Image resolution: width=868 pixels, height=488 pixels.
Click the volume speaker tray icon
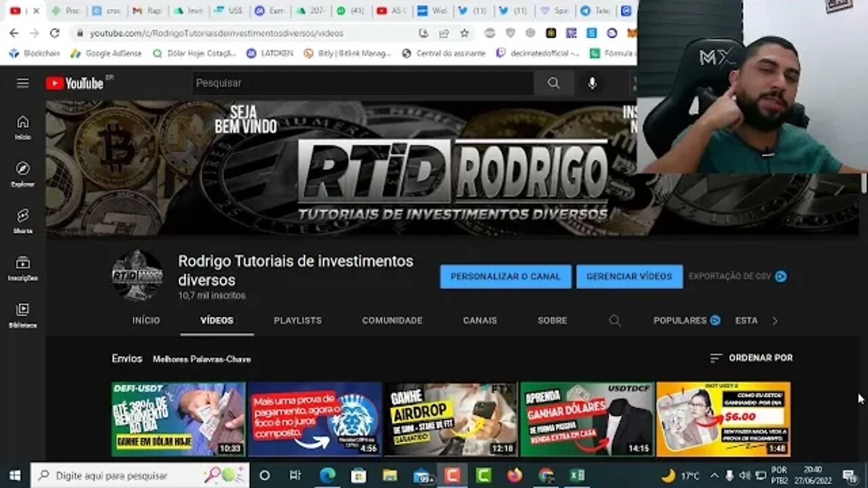click(x=745, y=475)
